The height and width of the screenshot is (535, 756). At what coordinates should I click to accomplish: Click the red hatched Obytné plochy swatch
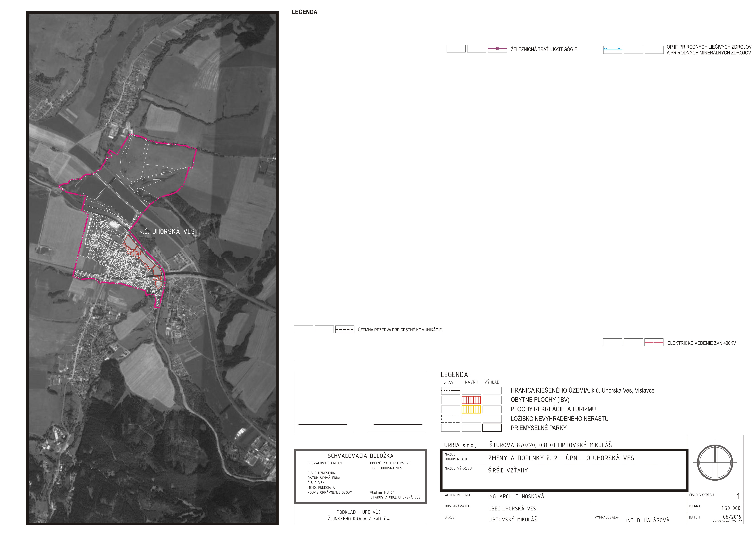[x=471, y=400]
